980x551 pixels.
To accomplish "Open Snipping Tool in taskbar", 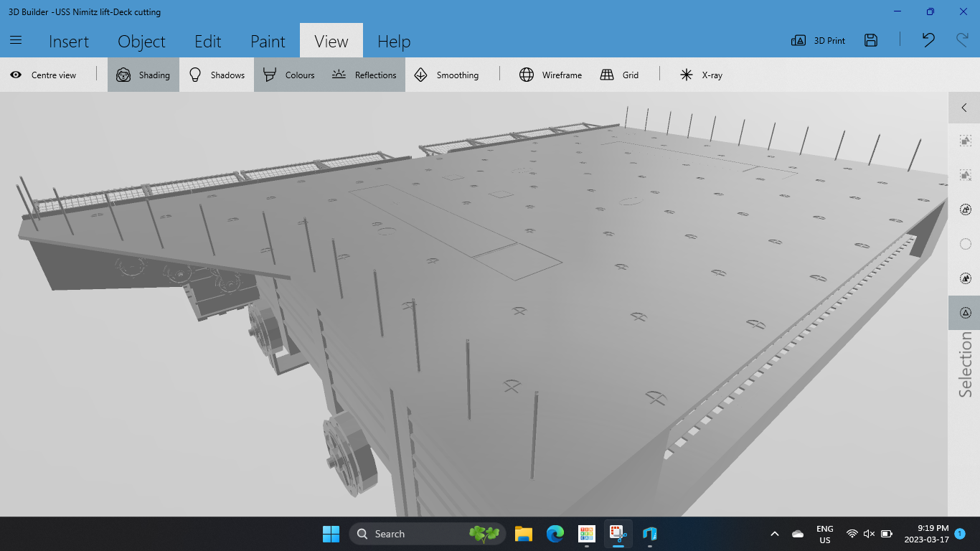I will tap(618, 534).
